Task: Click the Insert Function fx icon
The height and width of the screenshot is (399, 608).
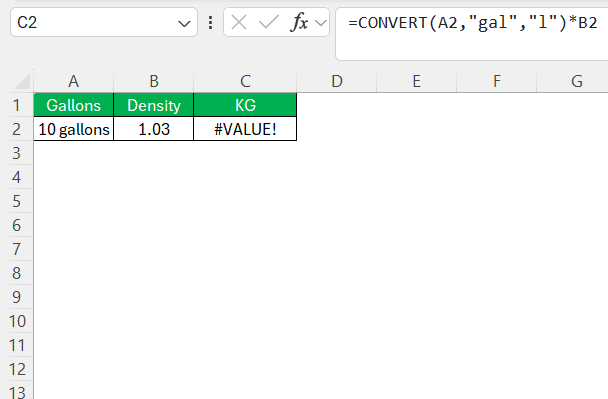Action: (x=299, y=22)
